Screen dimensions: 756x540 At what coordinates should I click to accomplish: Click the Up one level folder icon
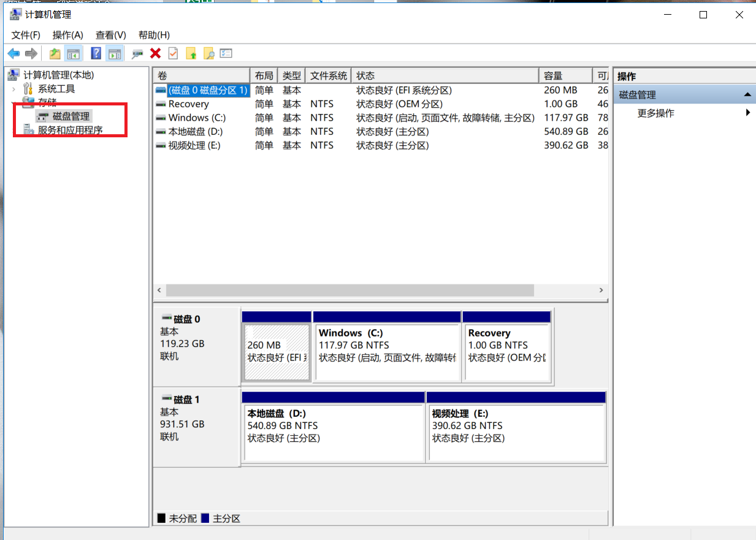click(x=55, y=54)
